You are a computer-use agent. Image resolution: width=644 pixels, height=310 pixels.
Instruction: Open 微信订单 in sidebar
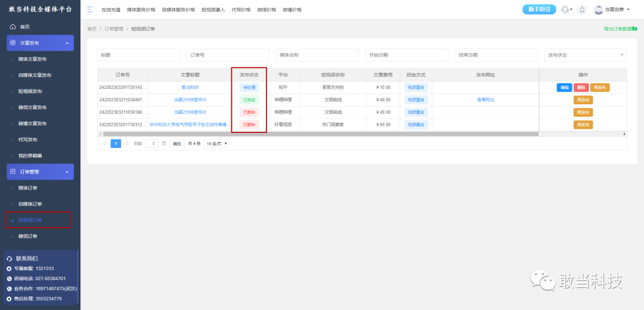click(x=27, y=236)
